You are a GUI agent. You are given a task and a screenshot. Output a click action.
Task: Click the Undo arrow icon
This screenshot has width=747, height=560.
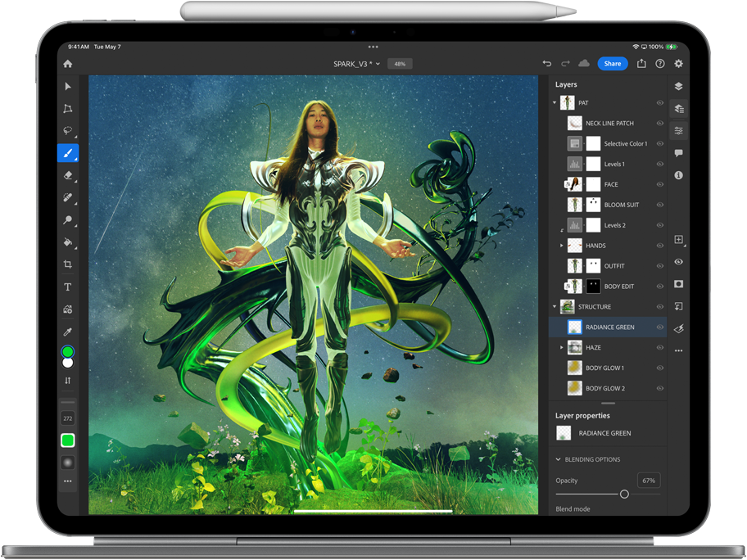[547, 64]
